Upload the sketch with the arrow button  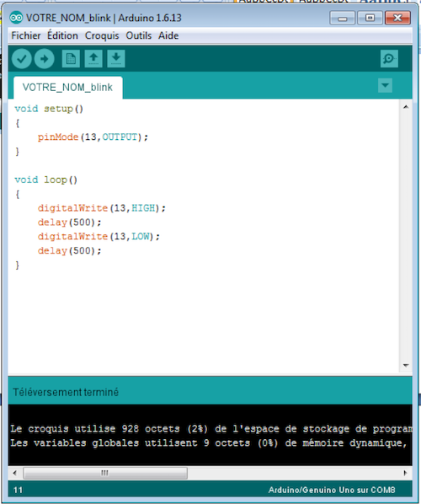[45, 59]
